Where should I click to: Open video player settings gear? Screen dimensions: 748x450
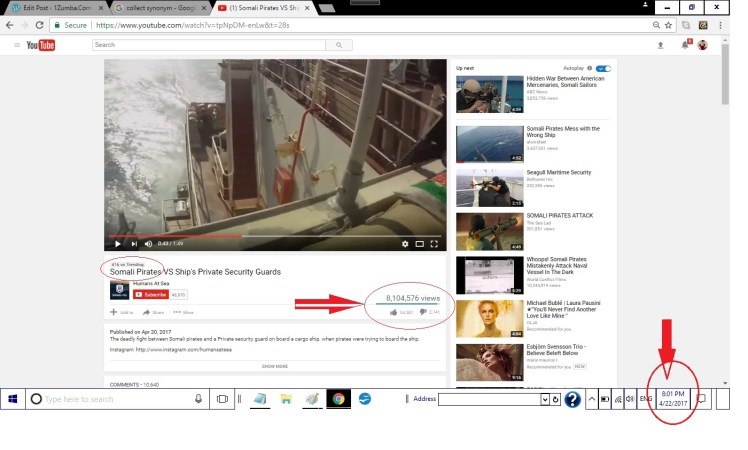[405, 243]
